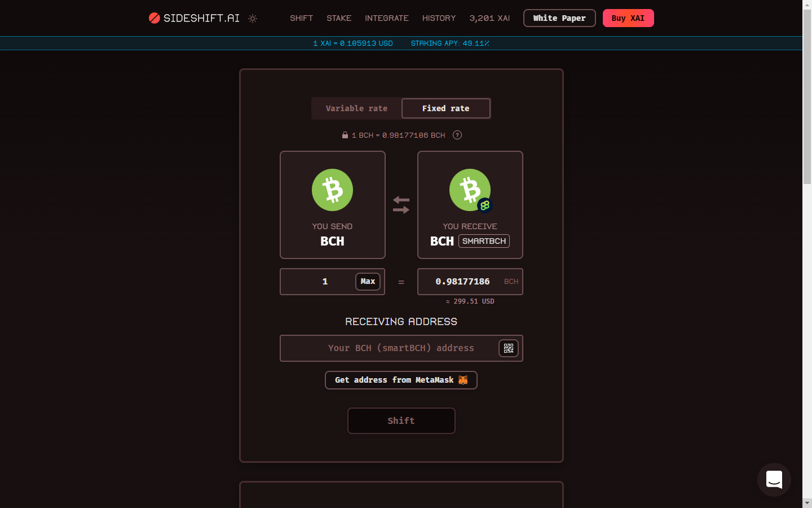The height and width of the screenshot is (508, 812).
Task: Click the RECEIVING ADDRESS heading
Action: 401,322
